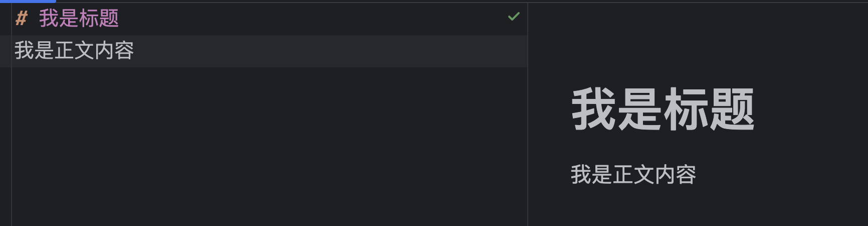Click the left gutter beside the heading line
The width and height of the screenshot is (868, 226).
6,19
